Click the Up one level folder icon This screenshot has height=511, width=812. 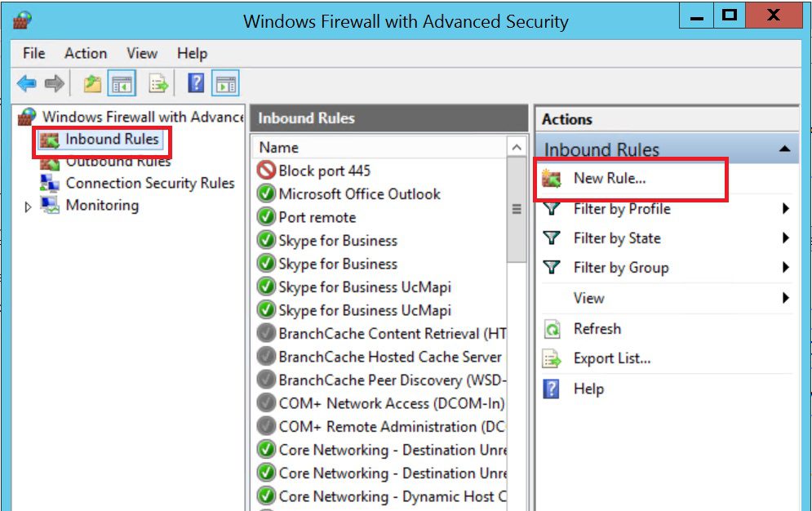pos(92,83)
